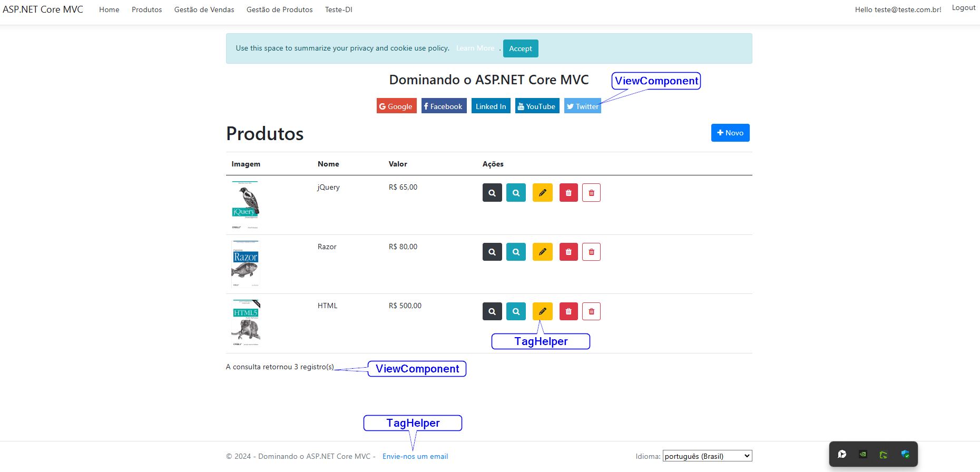Click the dark magnifier button for jQuery
980x472 pixels.
(x=492, y=193)
